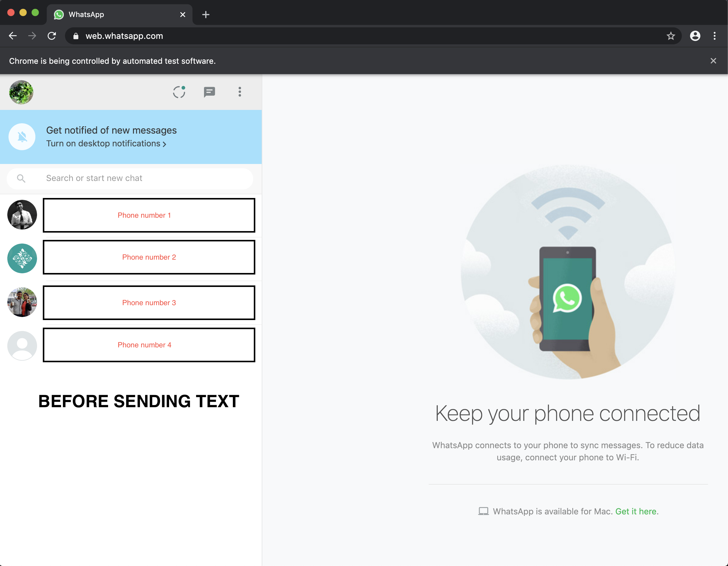Dismiss the automated test software notice
This screenshot has width=728, height=566.
coord(713,60)
